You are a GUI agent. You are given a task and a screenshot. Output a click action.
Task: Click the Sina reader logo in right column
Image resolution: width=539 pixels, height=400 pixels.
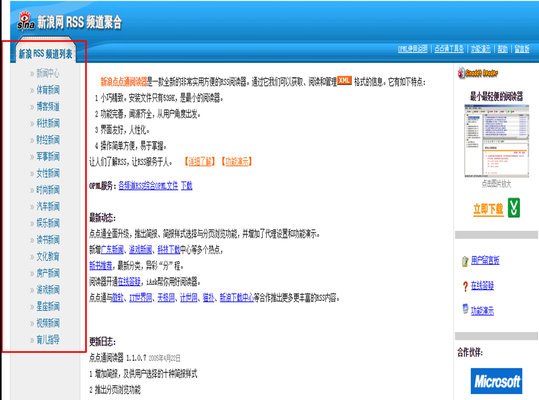point(478,73)
